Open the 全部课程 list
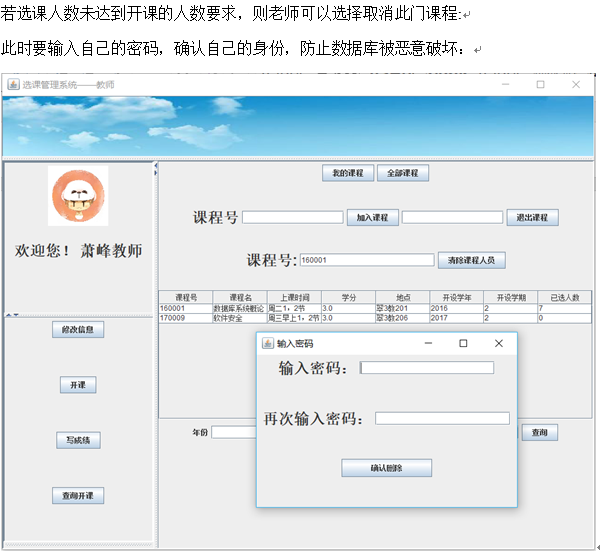 point(403,173)
